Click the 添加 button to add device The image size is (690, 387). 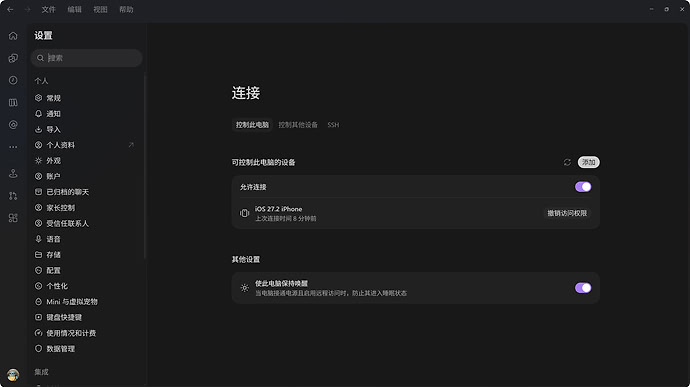click(588, 162)
